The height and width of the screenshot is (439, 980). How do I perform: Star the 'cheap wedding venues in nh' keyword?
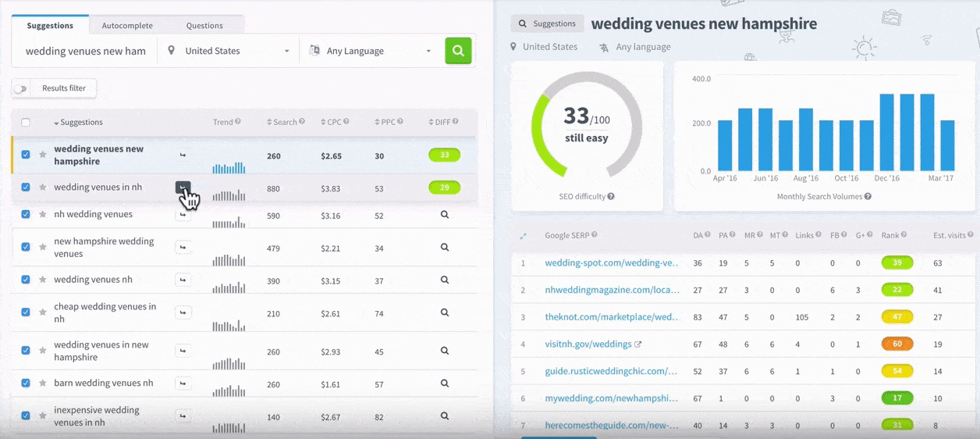[43, 312]
